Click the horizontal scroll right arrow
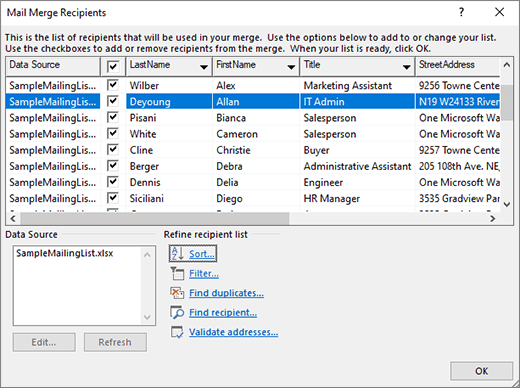The height and width of the screenshot is (388, 520). click(493, 219)
